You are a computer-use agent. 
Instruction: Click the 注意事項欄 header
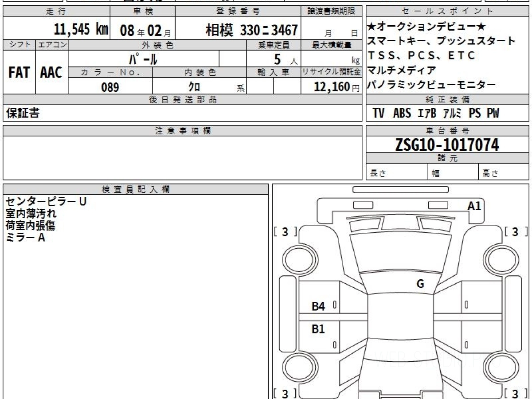coord(182,131)
